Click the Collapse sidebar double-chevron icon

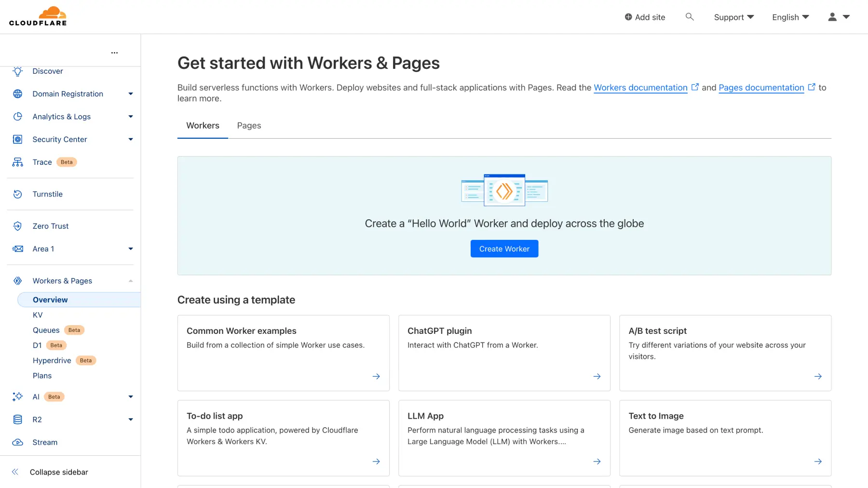[x=15, y=472]
